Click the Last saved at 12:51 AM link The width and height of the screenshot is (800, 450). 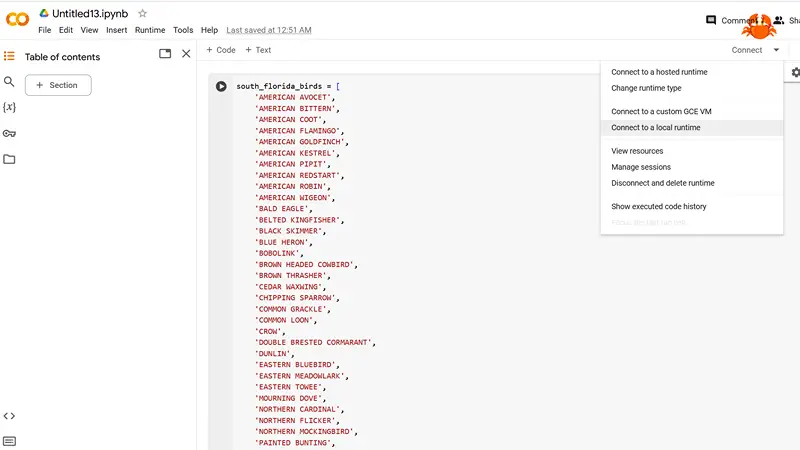pos(269,30)
